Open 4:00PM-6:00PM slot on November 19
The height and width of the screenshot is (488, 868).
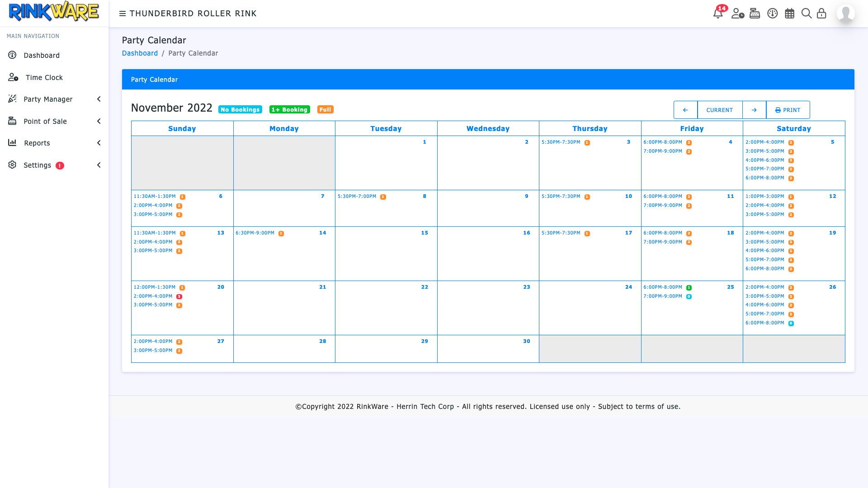coord(764,250)
